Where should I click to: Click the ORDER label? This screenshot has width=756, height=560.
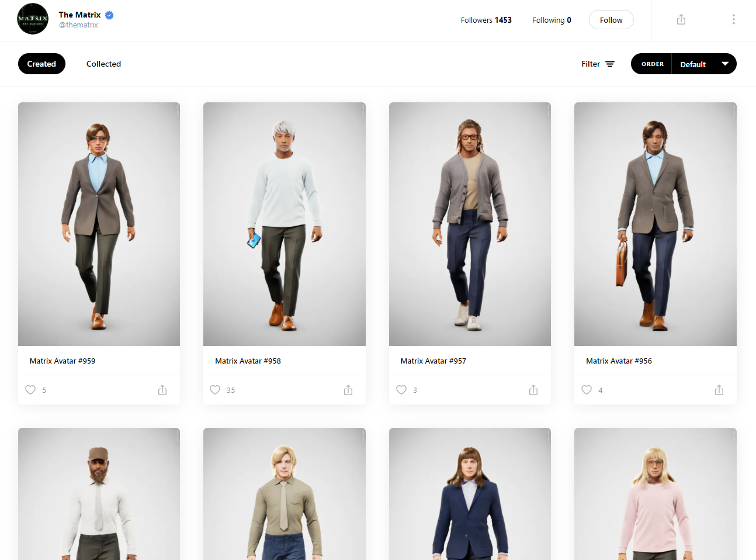[x=652, y=64]
